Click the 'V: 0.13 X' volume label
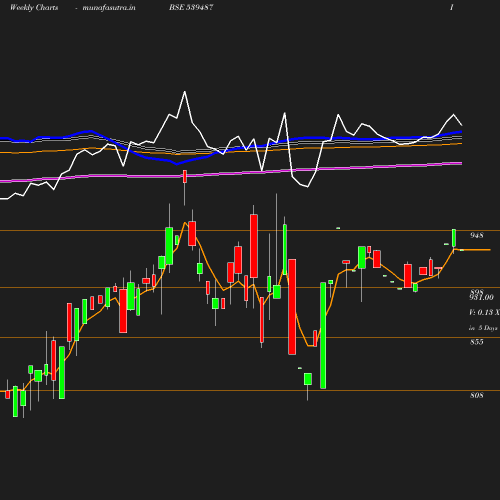Viewport: 500px width, 500px height. tap(484, 312)
